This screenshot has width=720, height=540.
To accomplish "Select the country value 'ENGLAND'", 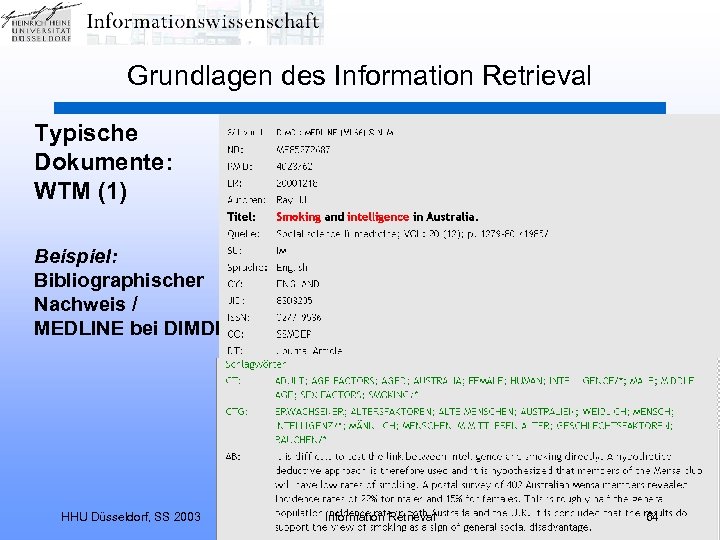I will (x=298, y=284).
